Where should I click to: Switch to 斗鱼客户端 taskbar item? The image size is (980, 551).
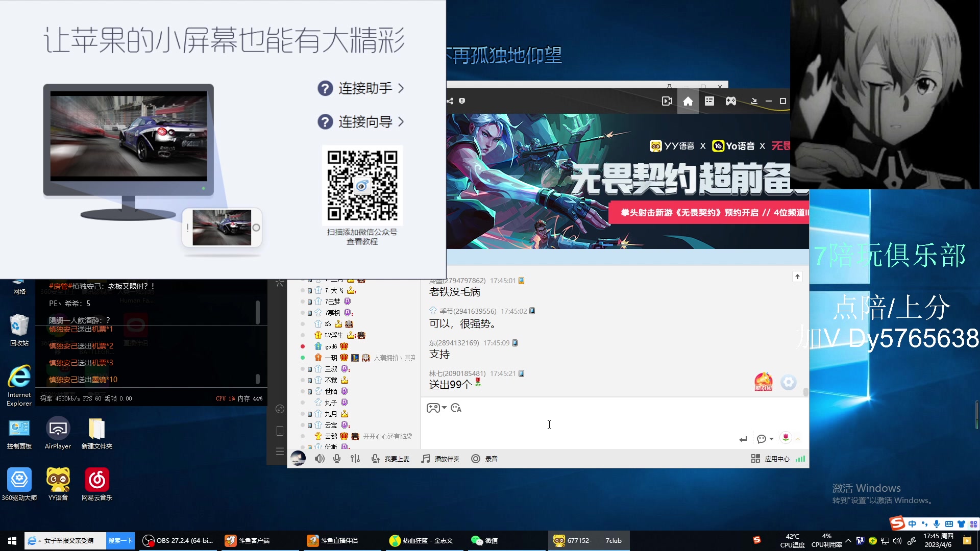[261, 540]
